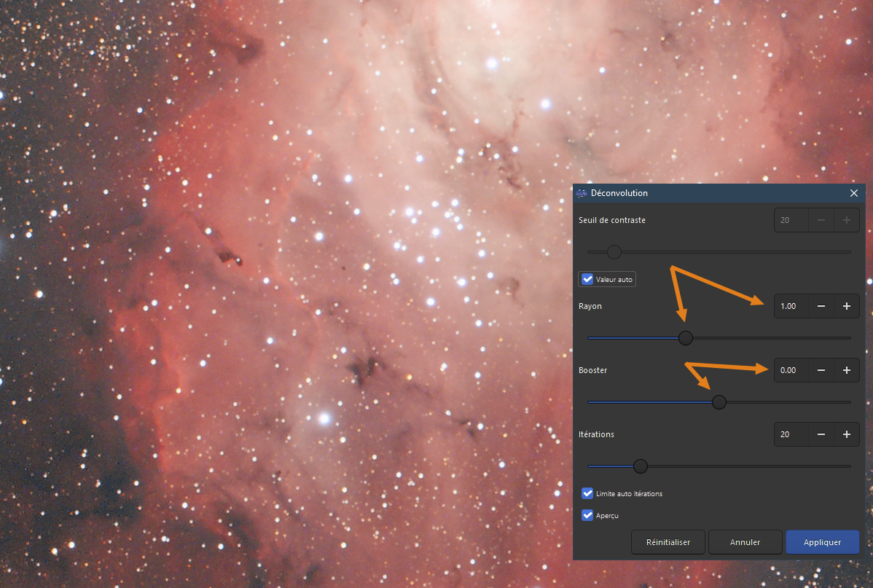This screenshot has width=873, height=588.
Task: Disable the Aperçu preview checkbox
Action: [587, 515]
